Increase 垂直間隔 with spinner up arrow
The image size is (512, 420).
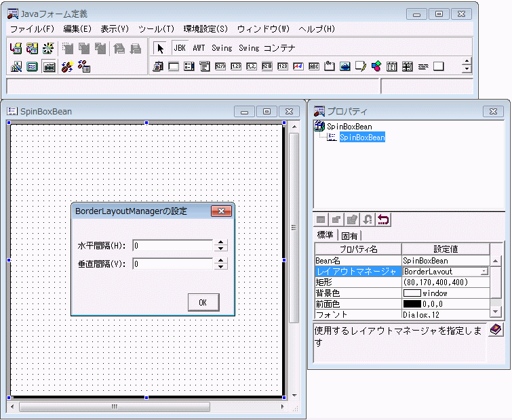[221, 261]
